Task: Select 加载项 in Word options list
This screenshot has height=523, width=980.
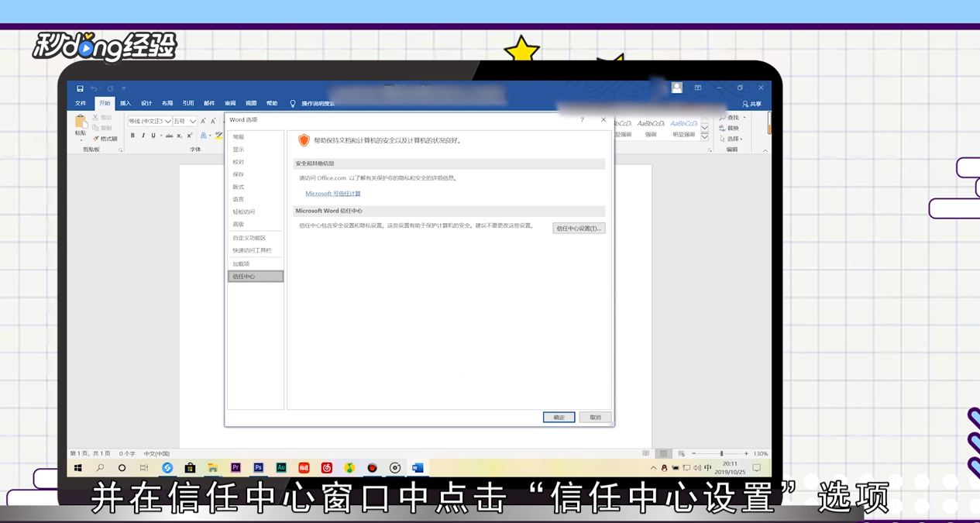Action: pyautogui.click(x=256, y=263)
